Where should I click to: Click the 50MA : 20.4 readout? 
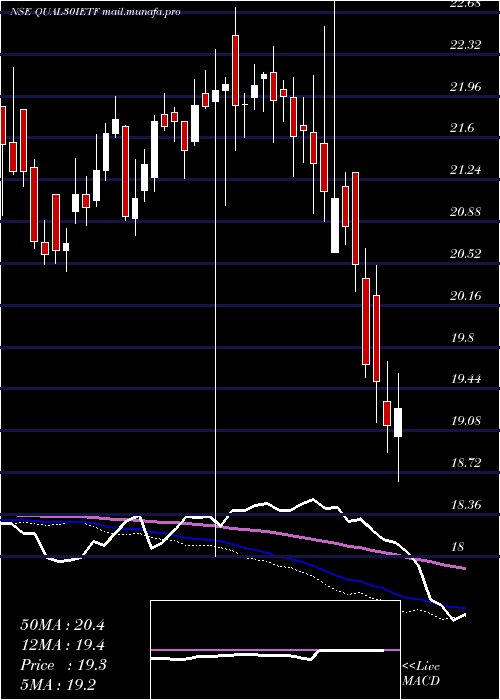click(62, 625)
